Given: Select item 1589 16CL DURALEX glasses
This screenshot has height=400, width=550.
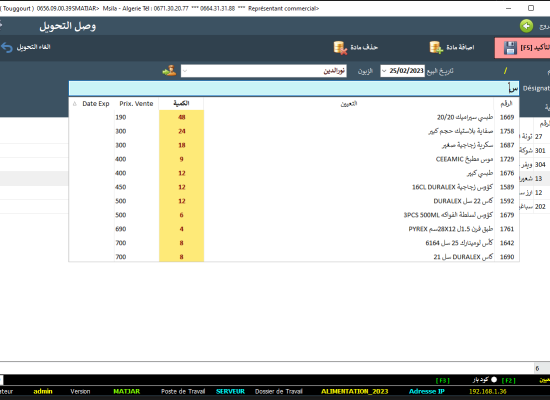Looking at the screenshot, I should click(x=294, y=187).
